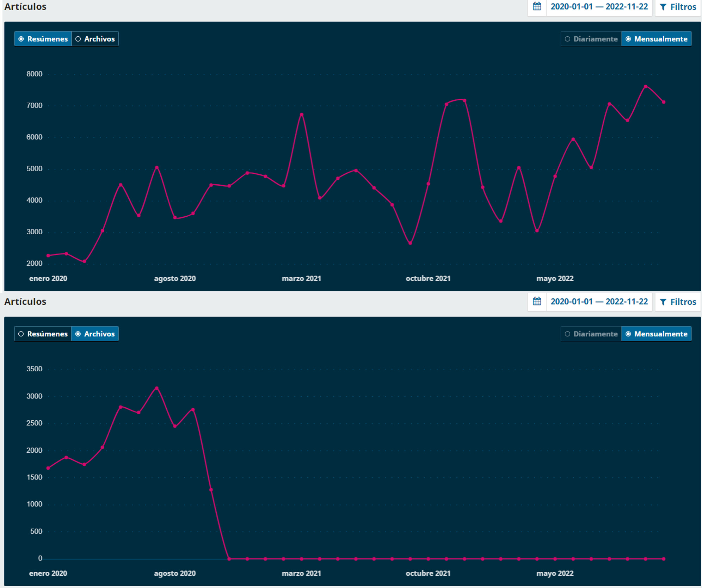Screen dimensions: 702x588
Task: Click the 'marzo 2021' axis label in bottom chart
Action: [x=302, y=573]
